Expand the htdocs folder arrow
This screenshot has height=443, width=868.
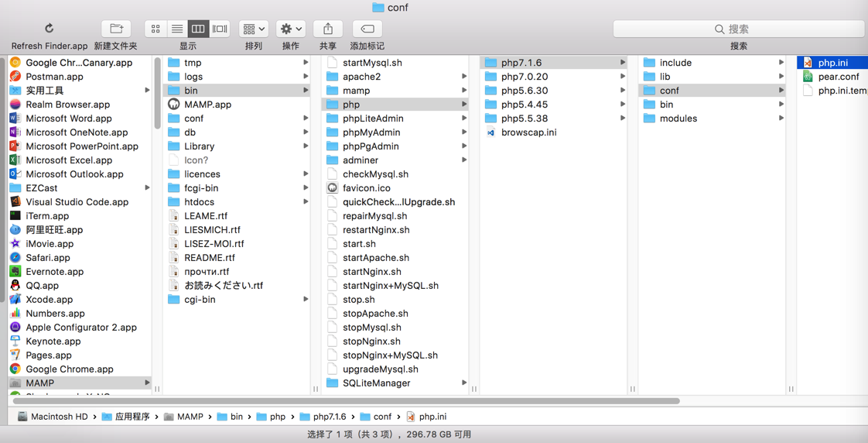tap(306, 202)
